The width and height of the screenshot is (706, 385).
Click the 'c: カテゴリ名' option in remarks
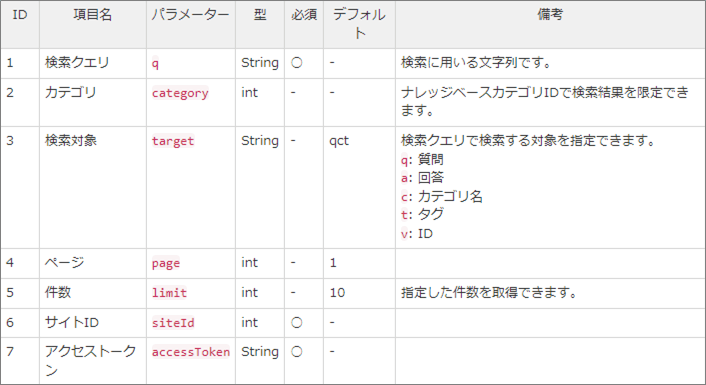pyautogui.click(x=442, y=196)
